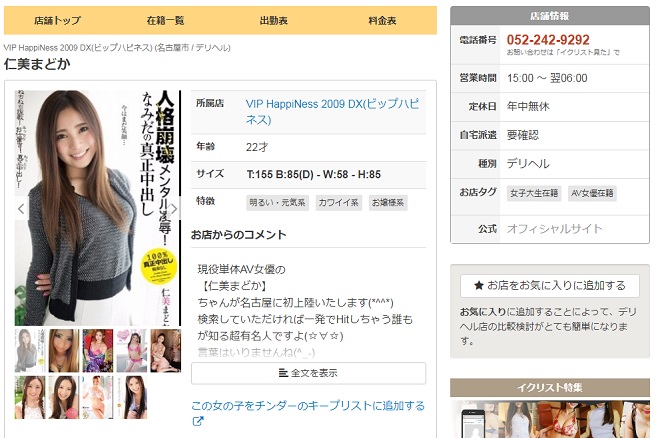Click the next image arrow on the photo carousel

tap(173, 209)
